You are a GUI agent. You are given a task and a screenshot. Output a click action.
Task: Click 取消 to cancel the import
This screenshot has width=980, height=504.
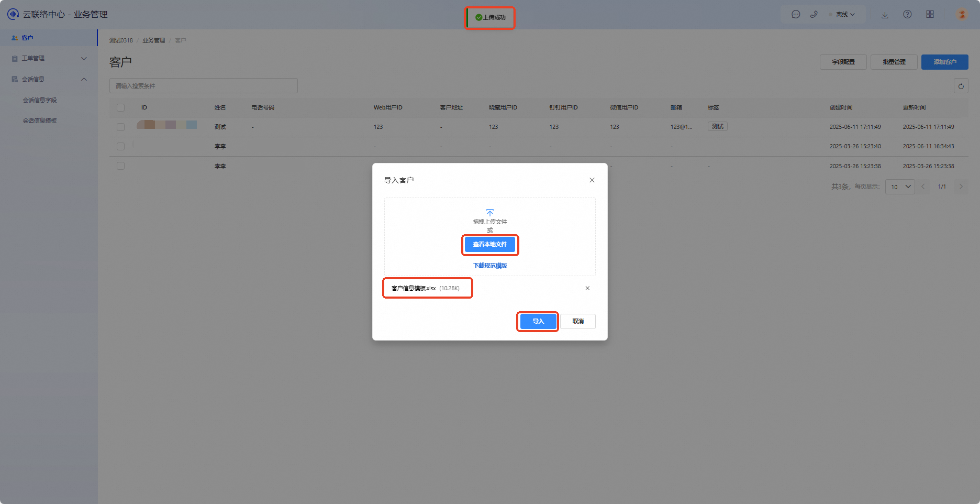pyautogui.click(x=578, y=321)
